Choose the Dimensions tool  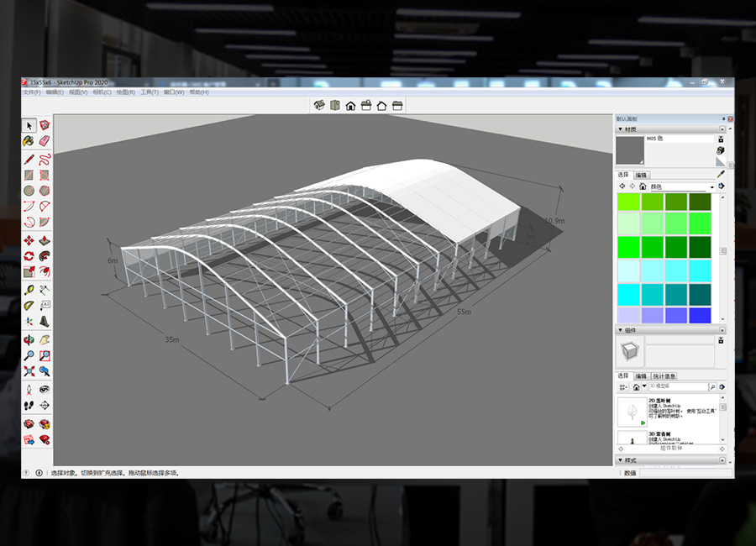point(45,290)
